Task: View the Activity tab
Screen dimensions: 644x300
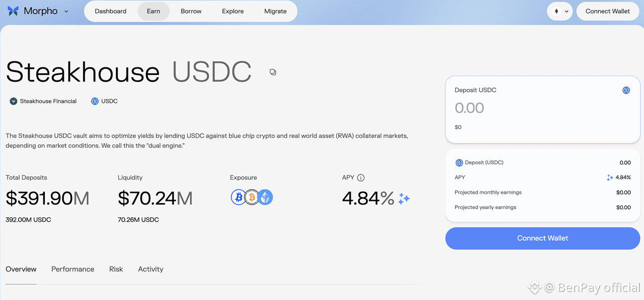Action: [x=151, y=269]
